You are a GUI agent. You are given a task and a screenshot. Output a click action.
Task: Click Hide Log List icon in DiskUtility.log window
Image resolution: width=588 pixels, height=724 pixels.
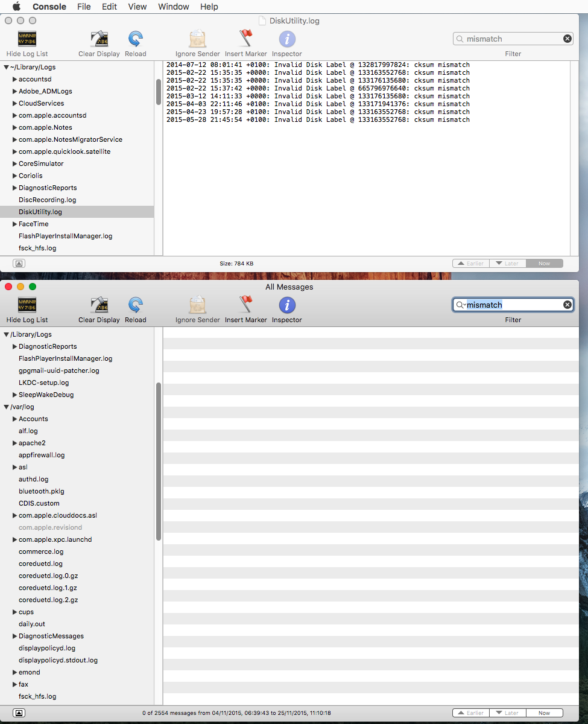pyautogui.click(x=27, y=39)
